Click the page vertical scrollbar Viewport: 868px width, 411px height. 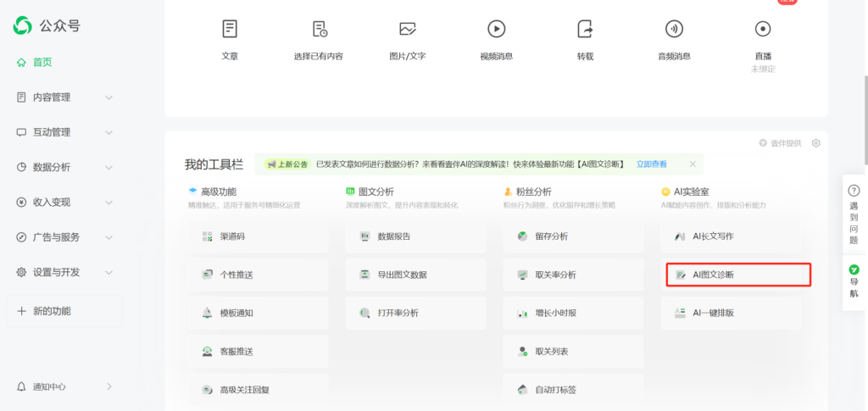865,122
